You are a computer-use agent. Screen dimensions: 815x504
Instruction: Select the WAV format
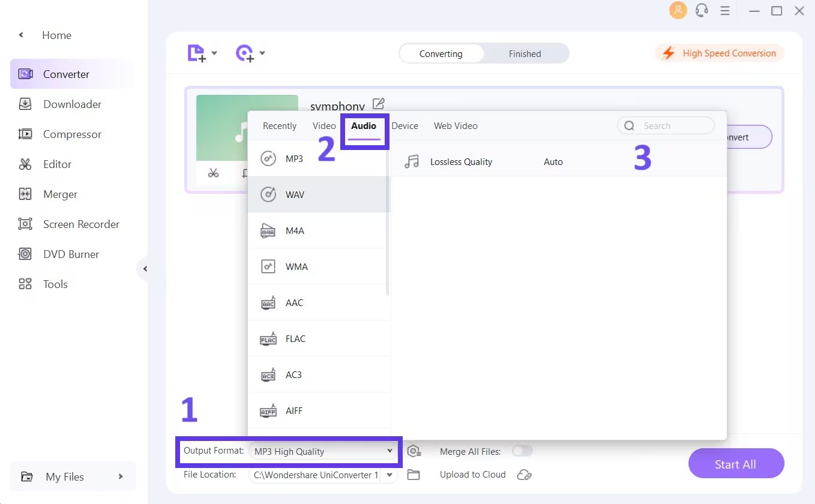(319, 194)
